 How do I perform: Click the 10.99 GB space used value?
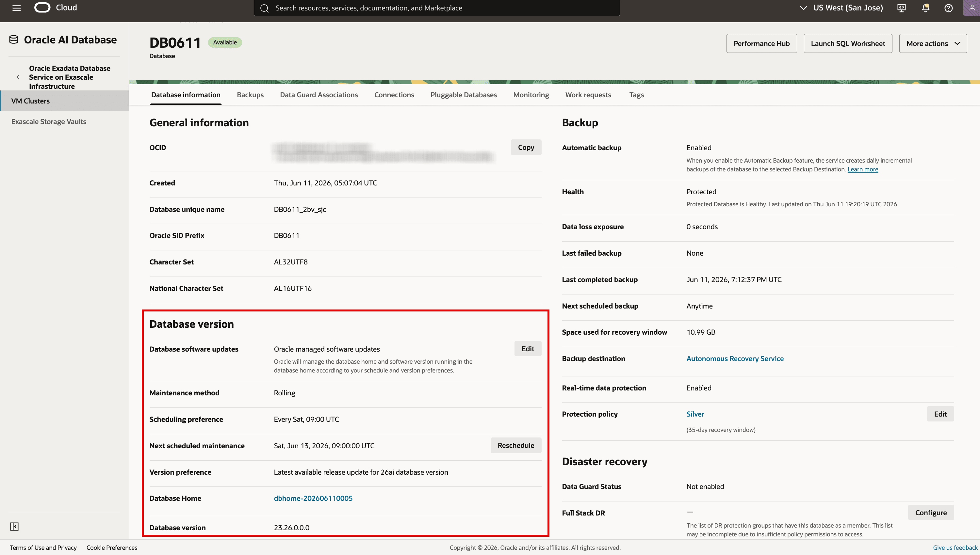tap(701, 332)
